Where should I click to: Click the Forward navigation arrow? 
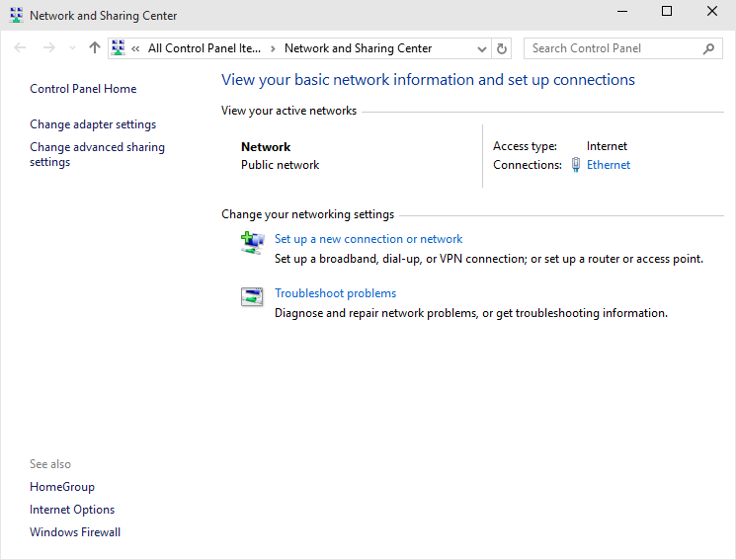click(x=48, y=47)
